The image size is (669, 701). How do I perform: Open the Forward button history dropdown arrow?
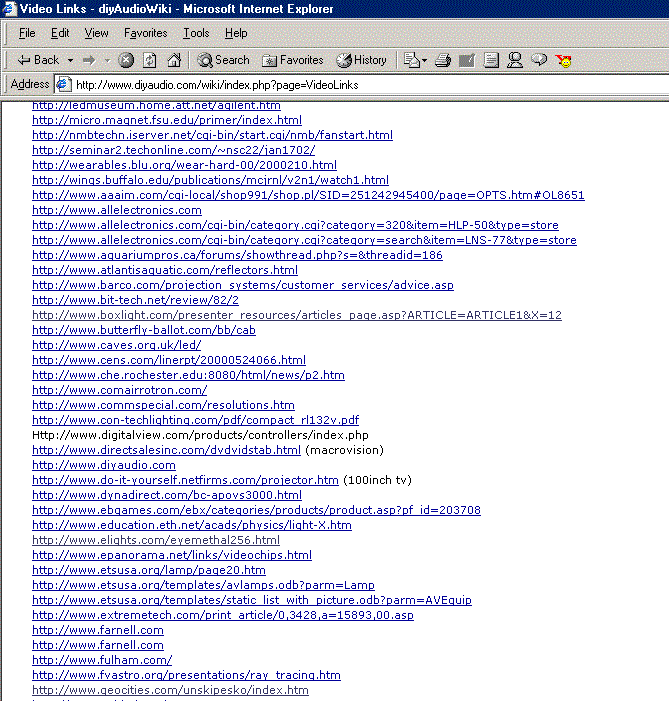[x=107, y=60]
